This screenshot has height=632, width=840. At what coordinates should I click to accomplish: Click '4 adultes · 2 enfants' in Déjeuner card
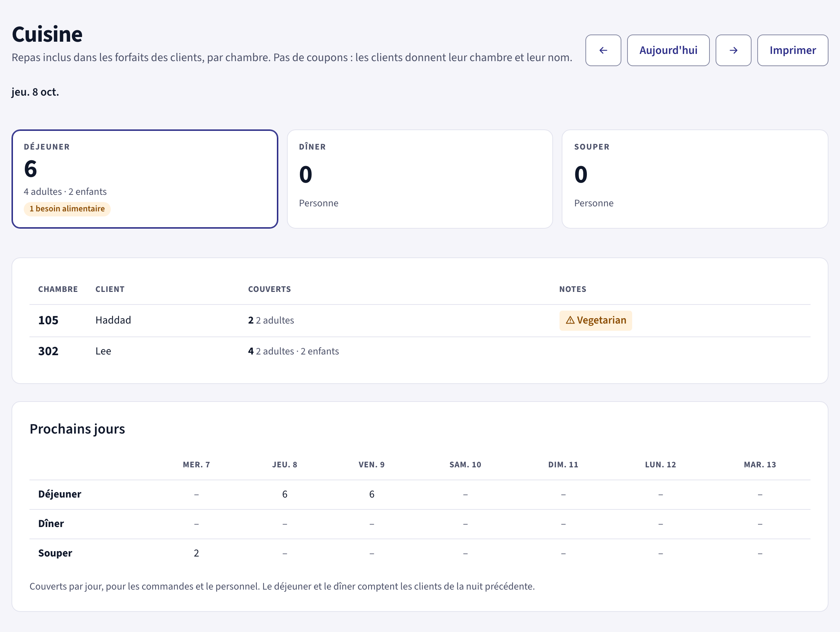point(65,192)
